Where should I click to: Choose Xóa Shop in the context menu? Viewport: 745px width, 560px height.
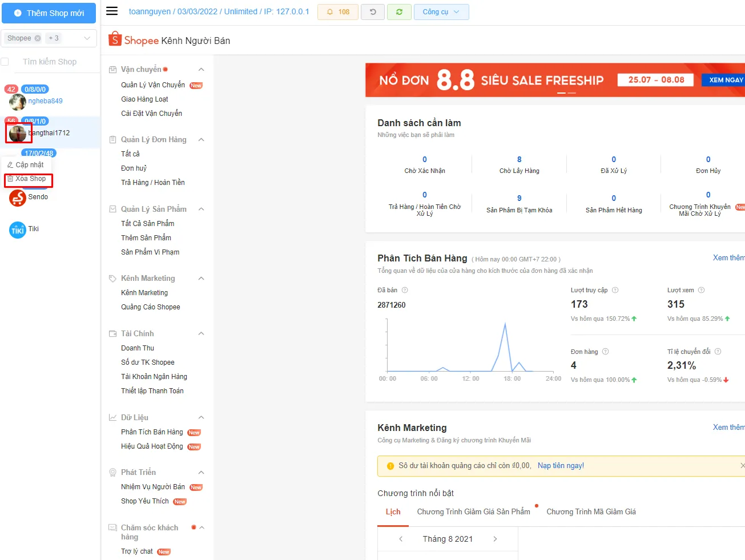tap(27, 179)
